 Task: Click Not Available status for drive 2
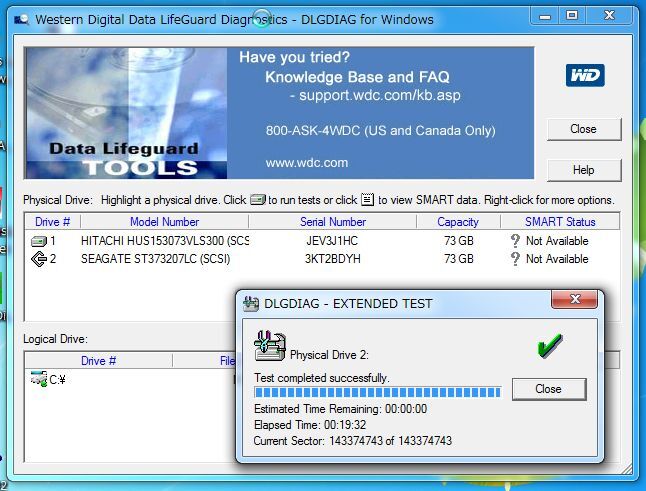pos(557,259)
